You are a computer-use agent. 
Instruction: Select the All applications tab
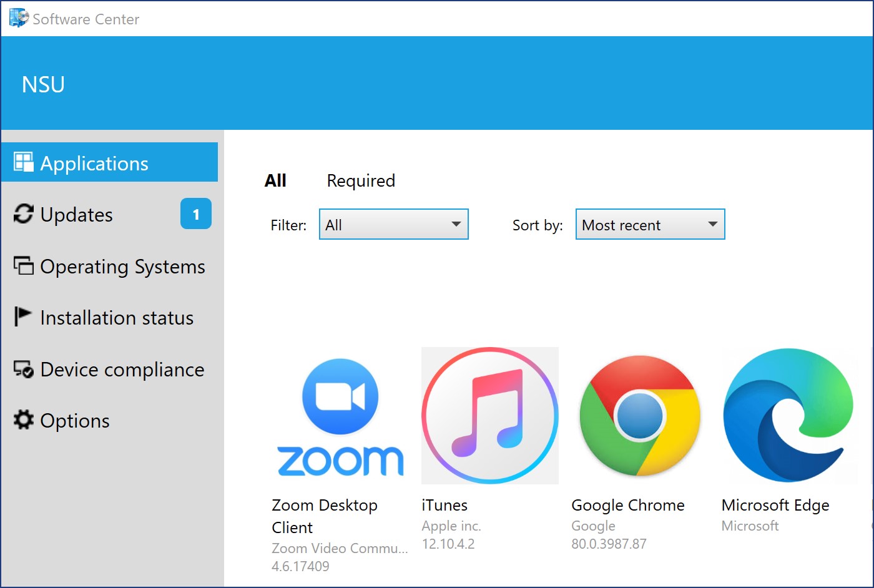[275, 180]
